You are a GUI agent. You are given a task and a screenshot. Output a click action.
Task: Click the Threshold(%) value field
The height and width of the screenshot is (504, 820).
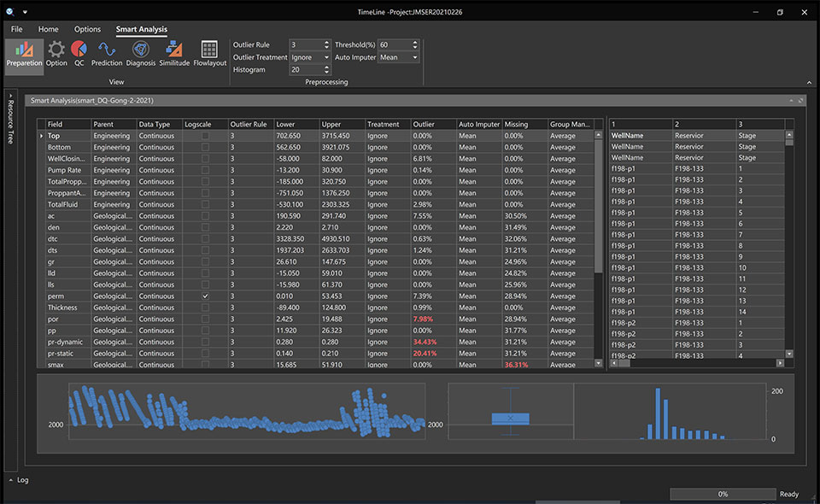(x=395, y=45)
